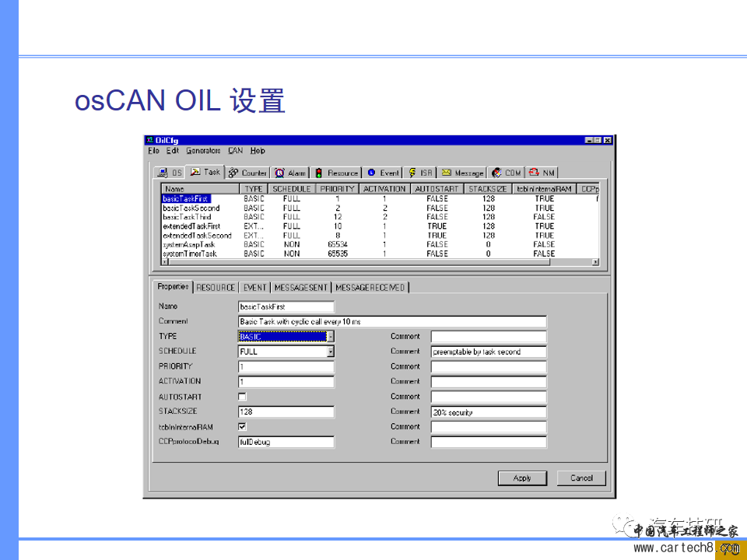747x560 pixels.
Task: Toggle the tcbInInternalRAM checkbox
Action: coord(242,427)
